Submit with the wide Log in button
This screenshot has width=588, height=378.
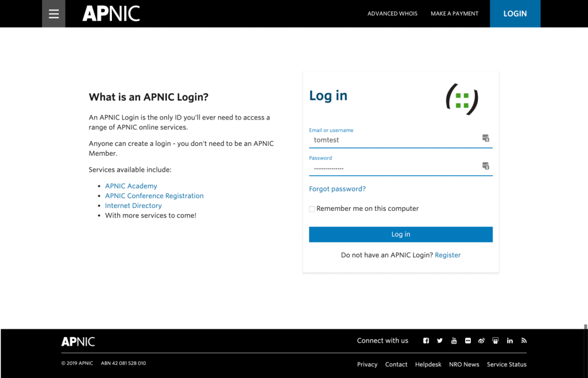[400, 234]
